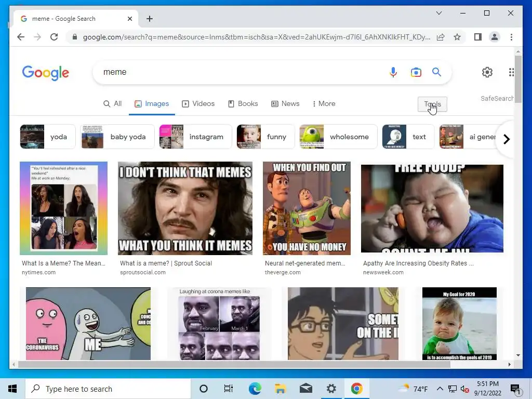Click 'What is a meme? | Sprout Social'

click(x=166, y=263)
